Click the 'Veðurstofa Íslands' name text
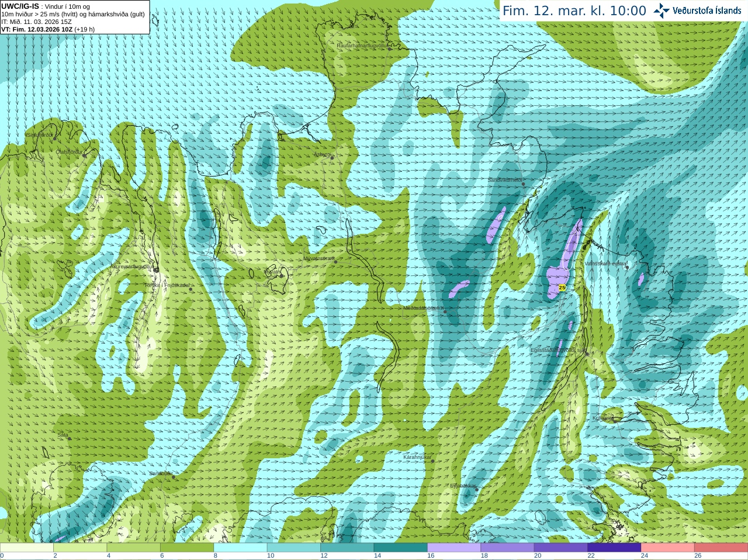 (x=707, y=11)
